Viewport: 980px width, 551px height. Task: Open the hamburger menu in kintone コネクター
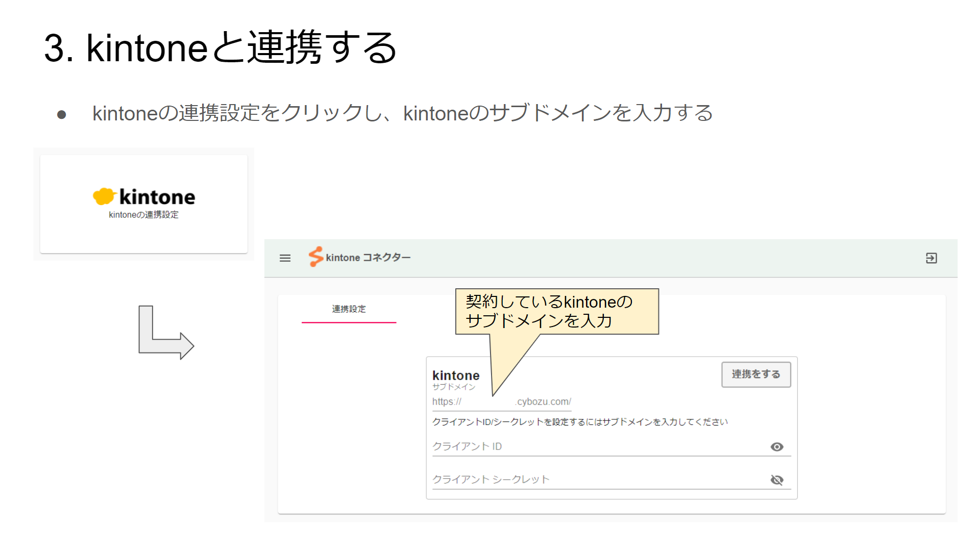click(285, 258)
